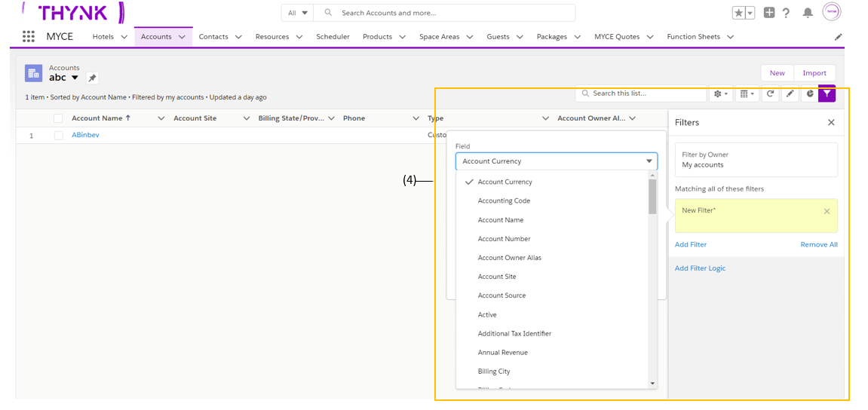Switch to the MYCE Quotes tab
This screenshot has height=410, width=868.
tap(617, 37)
